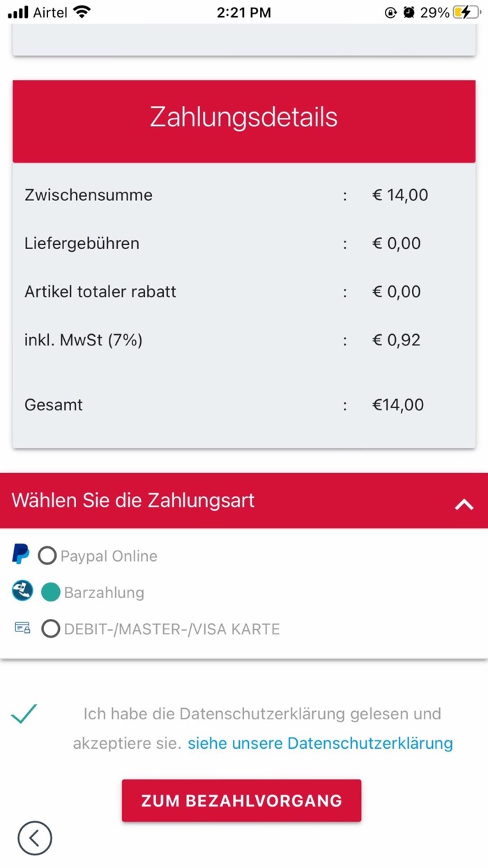Tap the clock time in status bar
Viewport: 488px width, 868px height.
click(x=244, y=12)
